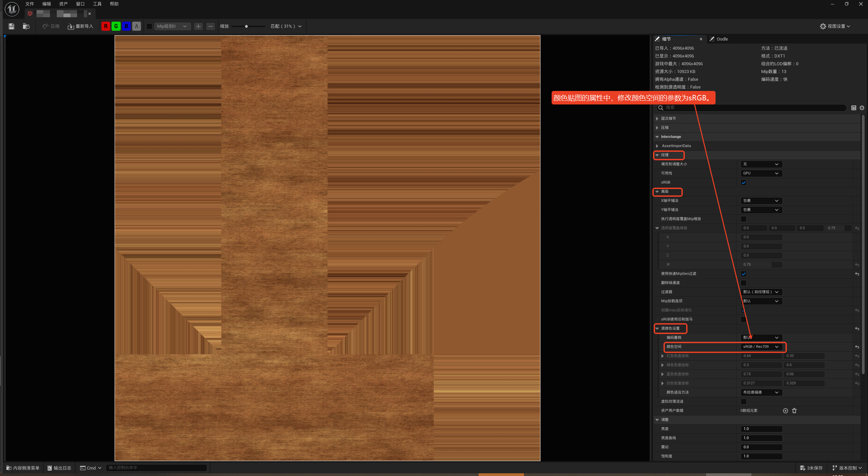Open 输出日志 output log
This screenshot has width=868, height=476.
pyautogui.click(x=59, y=468)
